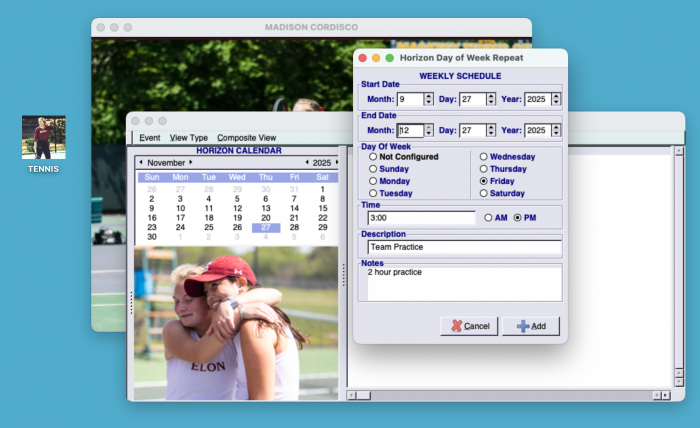Go to previous month using left arrow
Image resolution: width=700 pixels, height=428 pixels.
[141, 162]
